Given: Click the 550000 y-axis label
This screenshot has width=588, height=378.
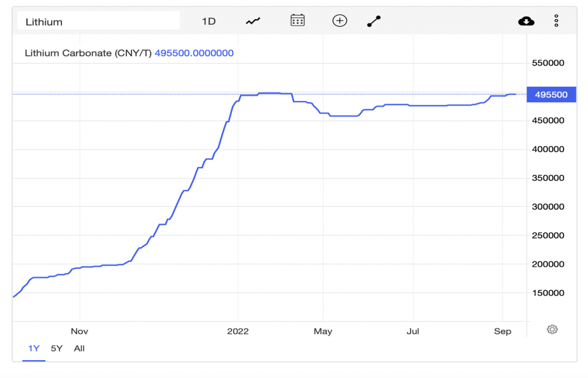Looking at the screenshot, I should tap(549, 63).
